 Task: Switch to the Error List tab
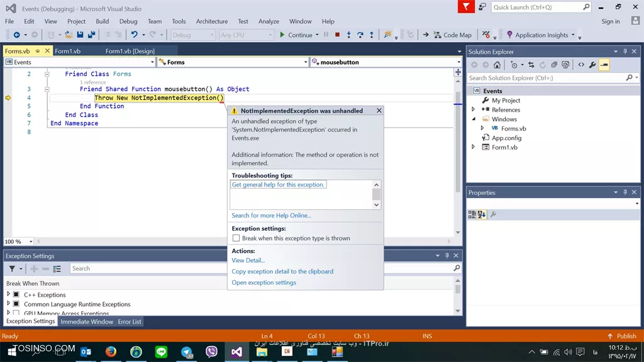tap(130, 322)
